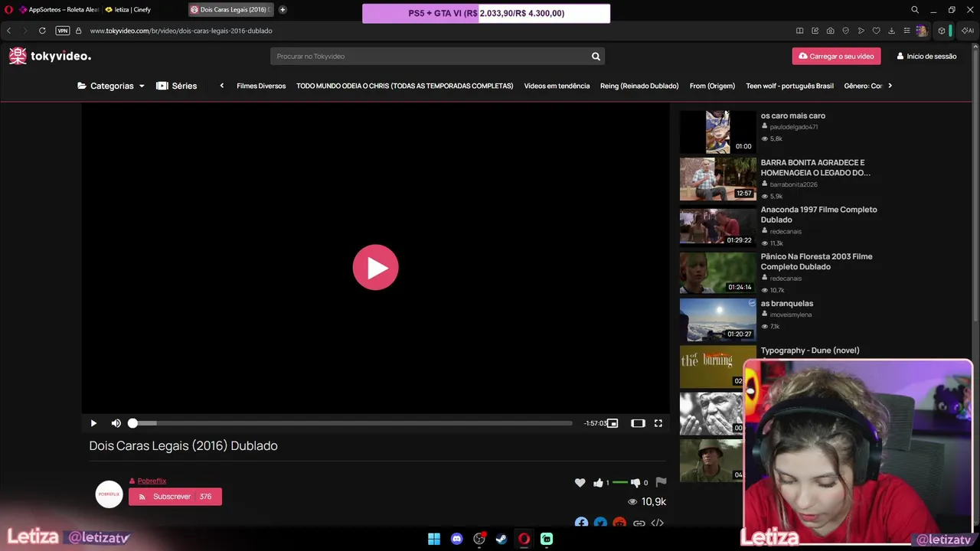The image size is (980, 551).
Task: Click Opera GX icon in taskbar
Action: (x=524, y=539)
